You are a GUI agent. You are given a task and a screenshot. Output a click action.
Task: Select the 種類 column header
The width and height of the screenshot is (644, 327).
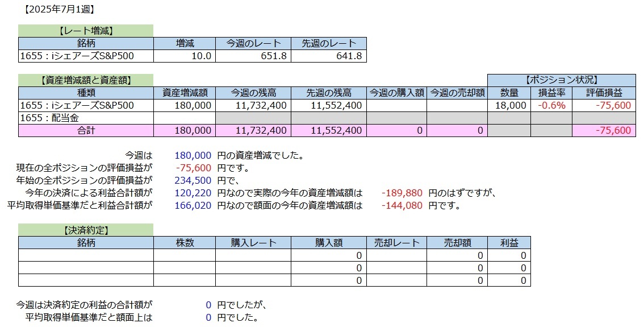click(86, 93)
